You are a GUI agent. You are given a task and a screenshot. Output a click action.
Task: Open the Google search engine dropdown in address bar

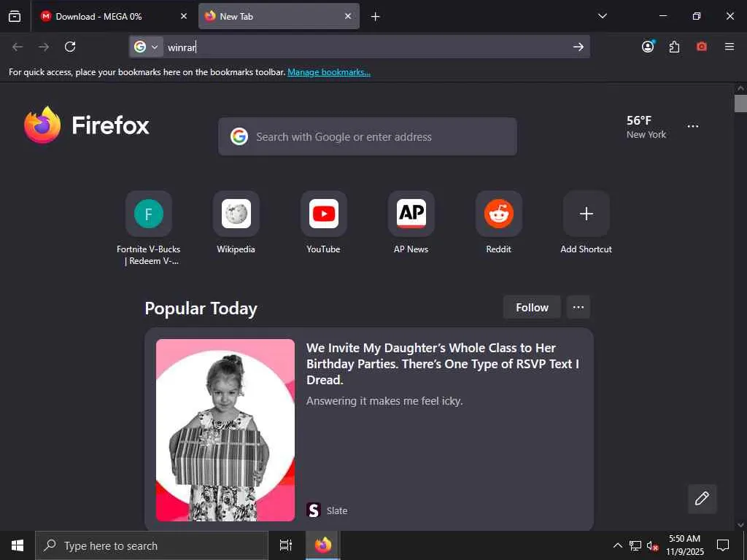coord(147,47)
